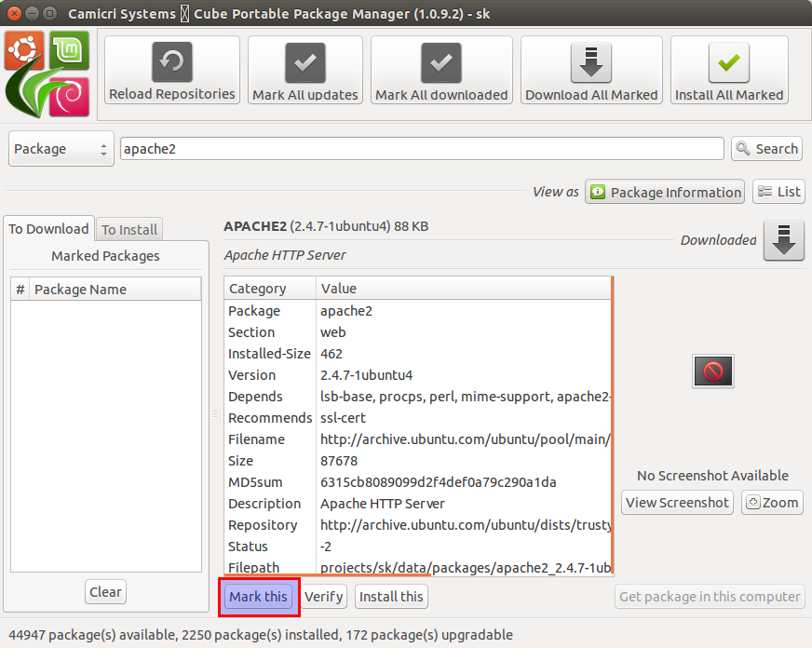Viewport: 812px width, 648px height.
Task: Click the # column header
Action: (20, 290)
